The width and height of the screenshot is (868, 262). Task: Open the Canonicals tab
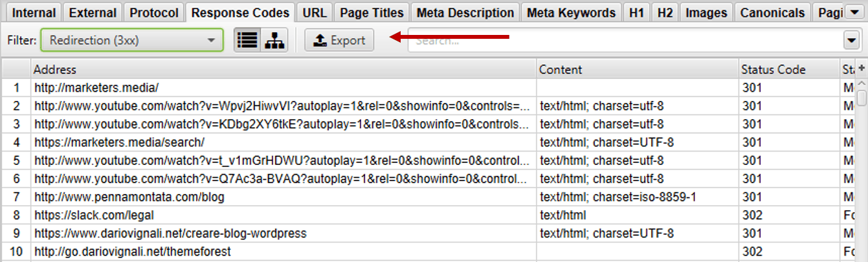click(x=772, y=12)
